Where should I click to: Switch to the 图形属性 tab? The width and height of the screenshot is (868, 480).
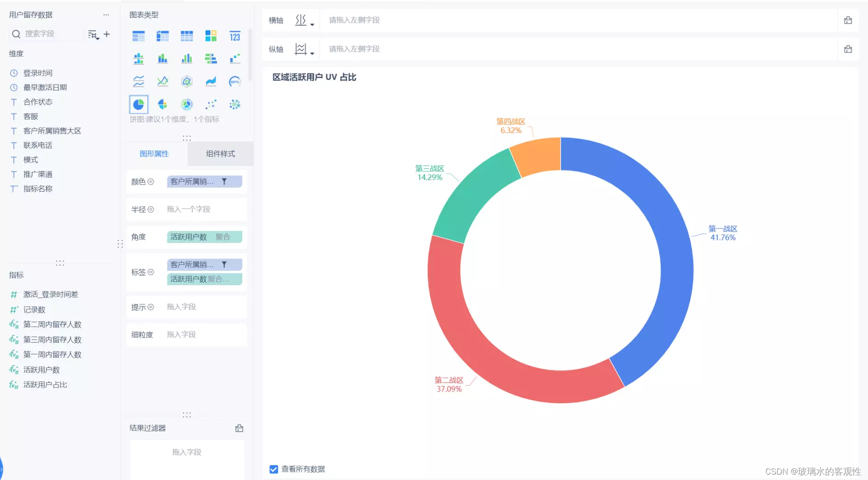click(154, 154)
